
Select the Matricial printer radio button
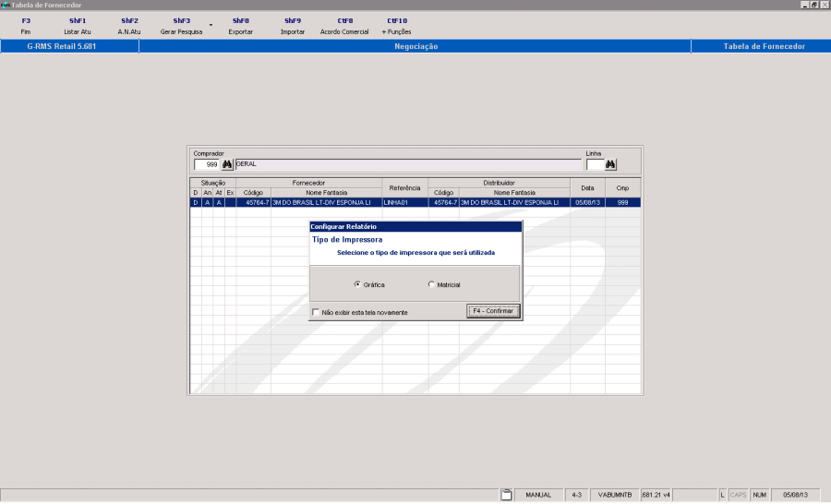[x=431, y=284]
